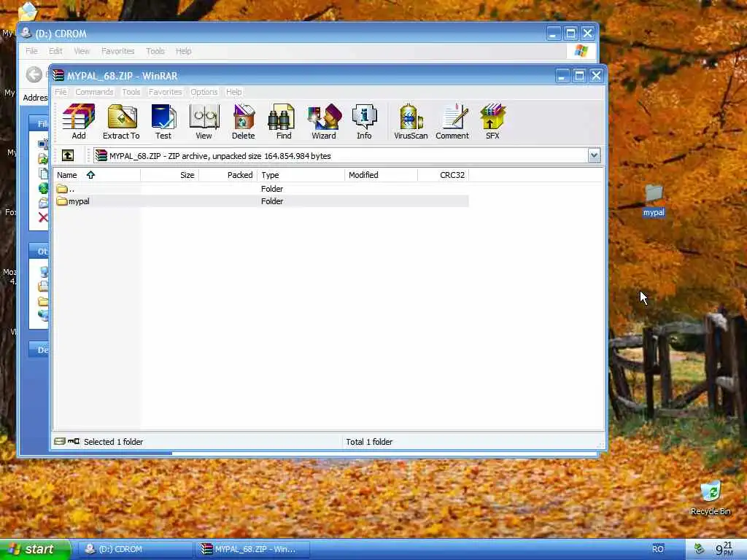Switch to (D:) CDROM taskbar button

tap(134, 549)
